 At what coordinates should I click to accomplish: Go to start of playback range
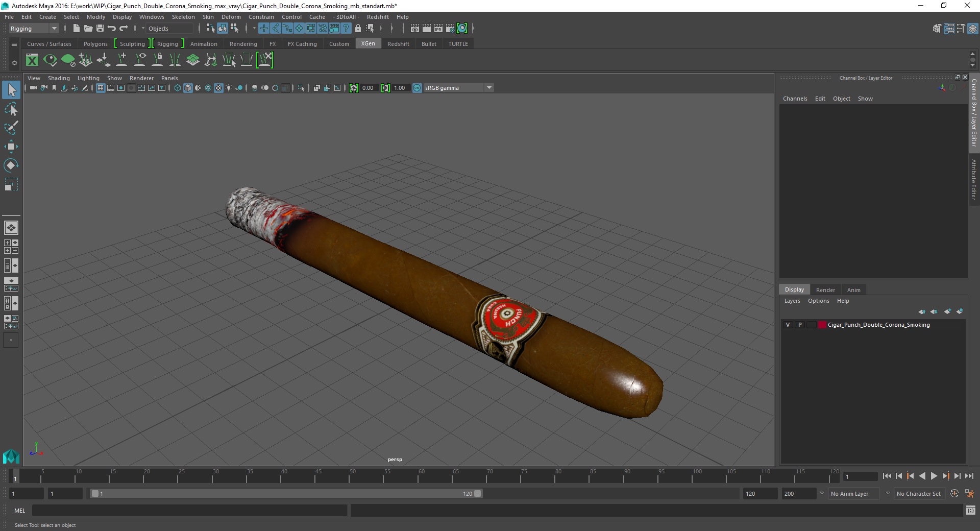(x=887, y=476)
